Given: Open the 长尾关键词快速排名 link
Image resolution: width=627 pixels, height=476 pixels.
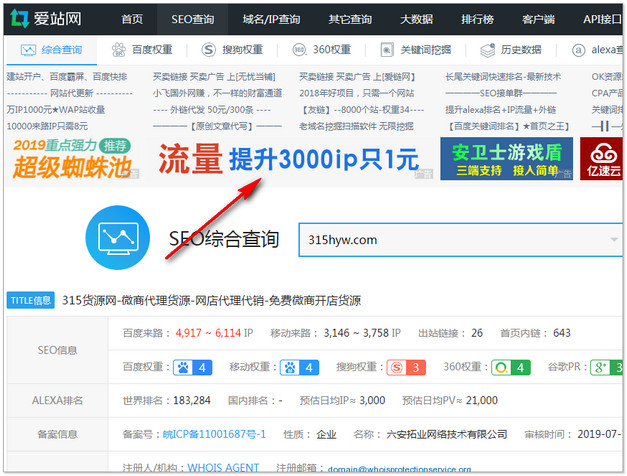Looking at the screenshot, I should (503, 76).
